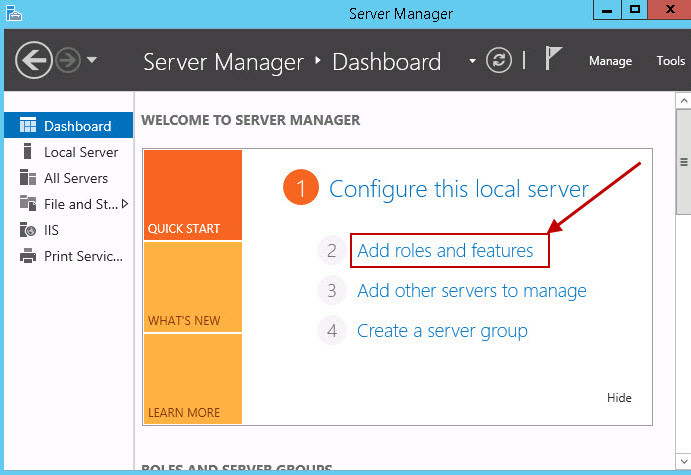
Task: Click Add other servers to manage
Action: pos(471,291)
